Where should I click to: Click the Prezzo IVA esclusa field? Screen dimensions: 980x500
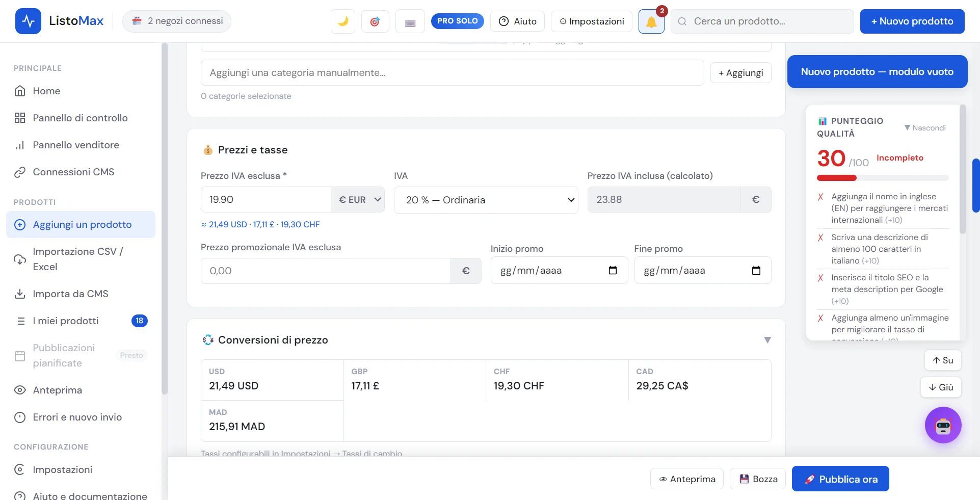[266, 200]
